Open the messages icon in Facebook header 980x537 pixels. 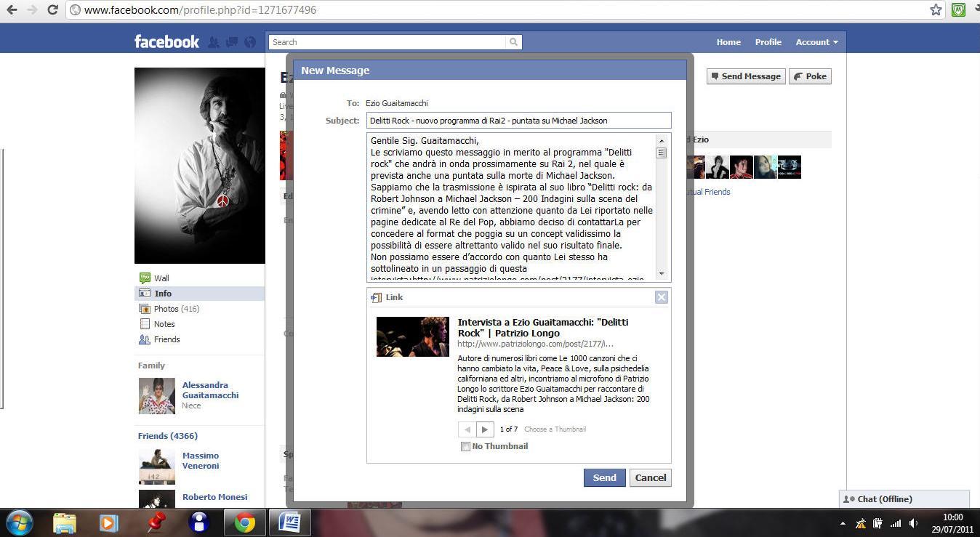point(232,42)
